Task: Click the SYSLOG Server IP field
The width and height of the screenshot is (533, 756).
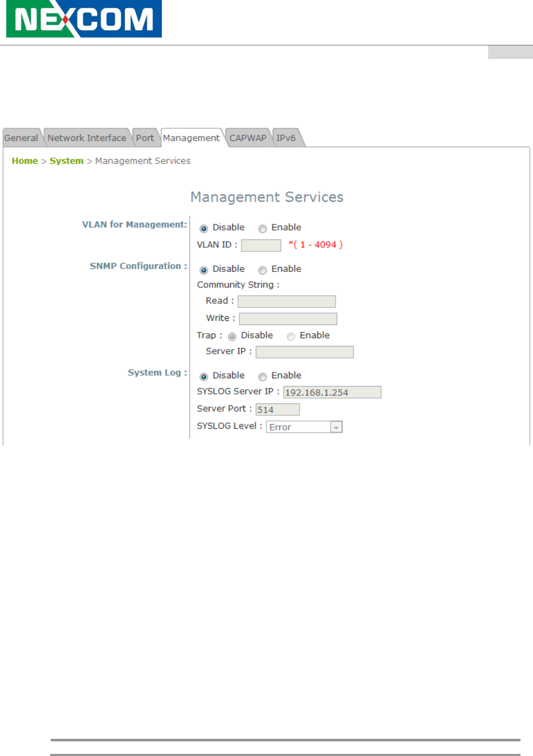Action: (x=332, y=392)
